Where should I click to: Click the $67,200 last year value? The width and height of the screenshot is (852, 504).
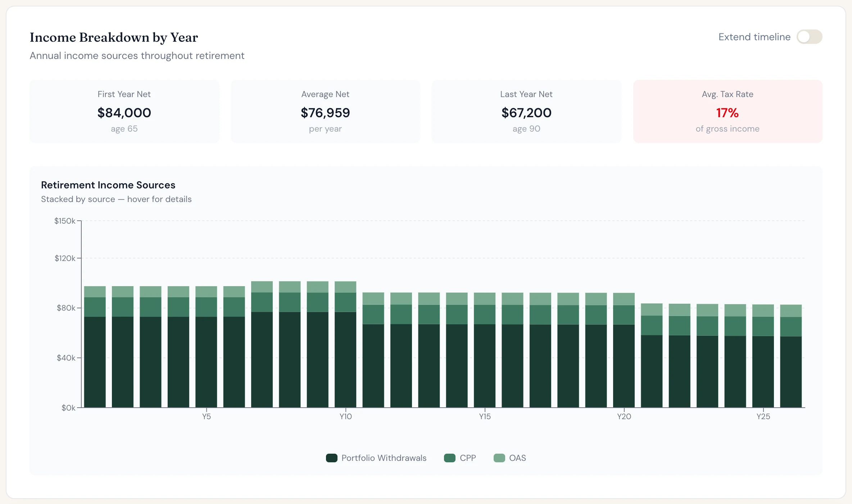click(526, 113)
